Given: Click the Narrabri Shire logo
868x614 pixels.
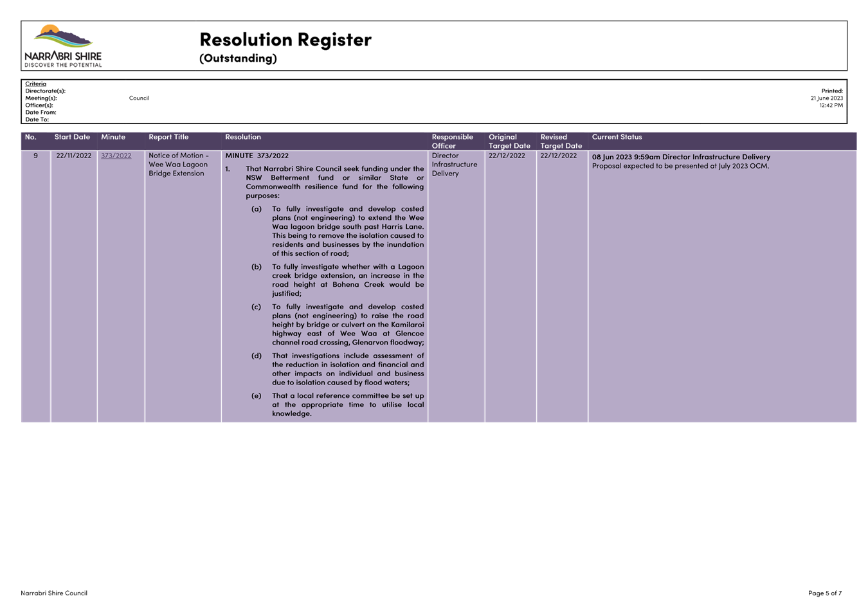Looking at the screenshot, I should point(63,46).
